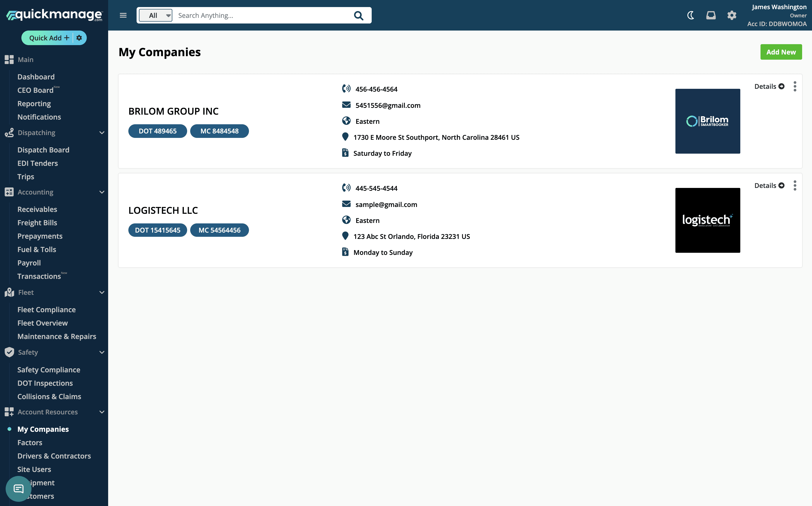Click the search magnifier icon
This screenshot has height=506, width=812.
pos(358,16)
